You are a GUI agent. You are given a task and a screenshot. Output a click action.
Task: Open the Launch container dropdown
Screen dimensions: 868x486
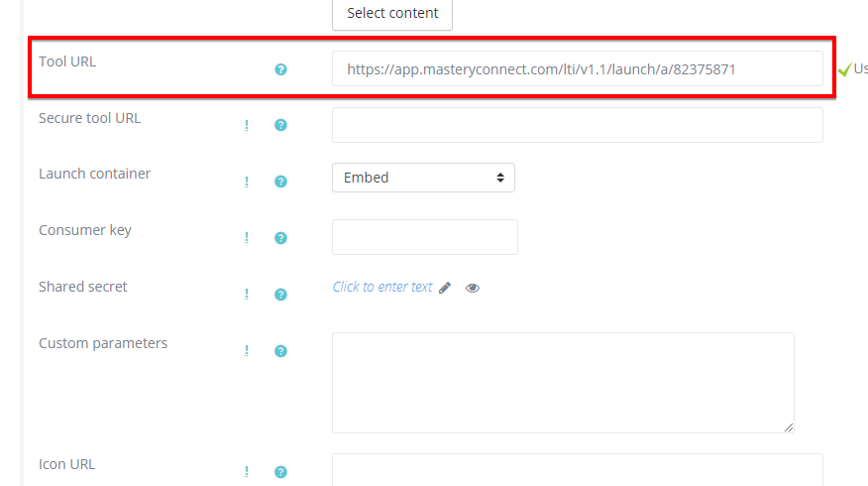[423, 178]
